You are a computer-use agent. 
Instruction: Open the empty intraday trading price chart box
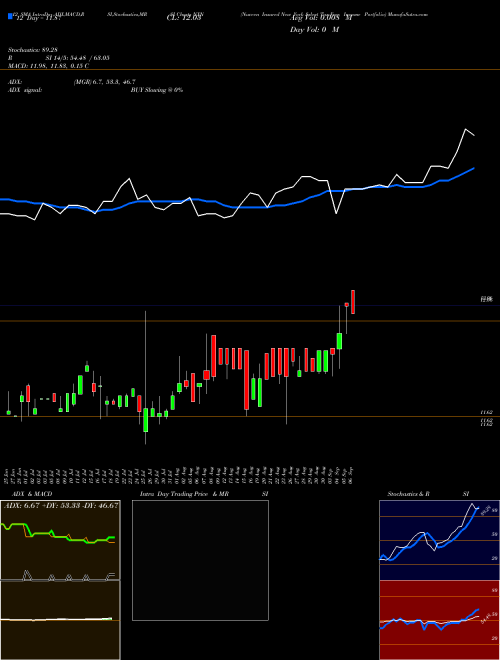coord(200,560)
